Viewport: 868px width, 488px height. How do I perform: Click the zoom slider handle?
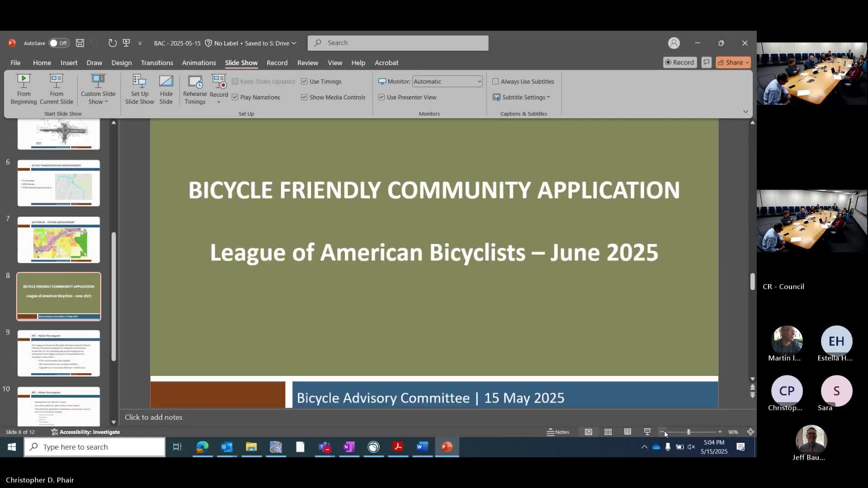coord(689,432)
